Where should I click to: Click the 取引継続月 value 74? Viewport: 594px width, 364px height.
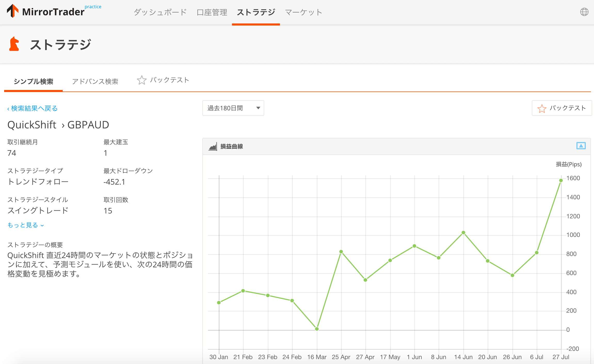click(12, 153)
